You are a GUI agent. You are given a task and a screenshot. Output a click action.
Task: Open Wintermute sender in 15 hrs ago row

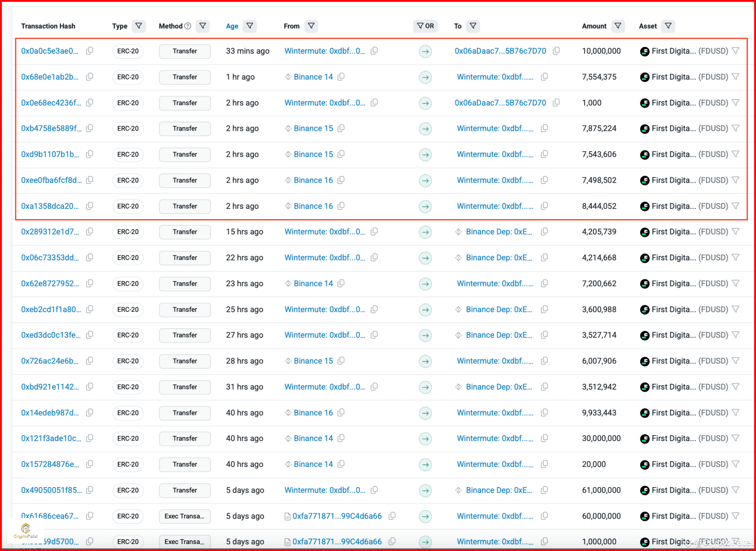325,232
